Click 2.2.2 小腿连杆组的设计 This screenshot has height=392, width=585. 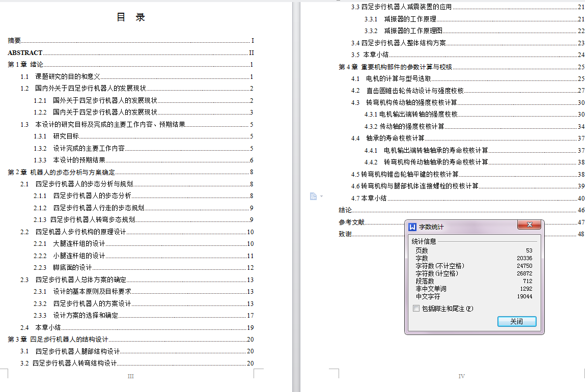(144, 256)
